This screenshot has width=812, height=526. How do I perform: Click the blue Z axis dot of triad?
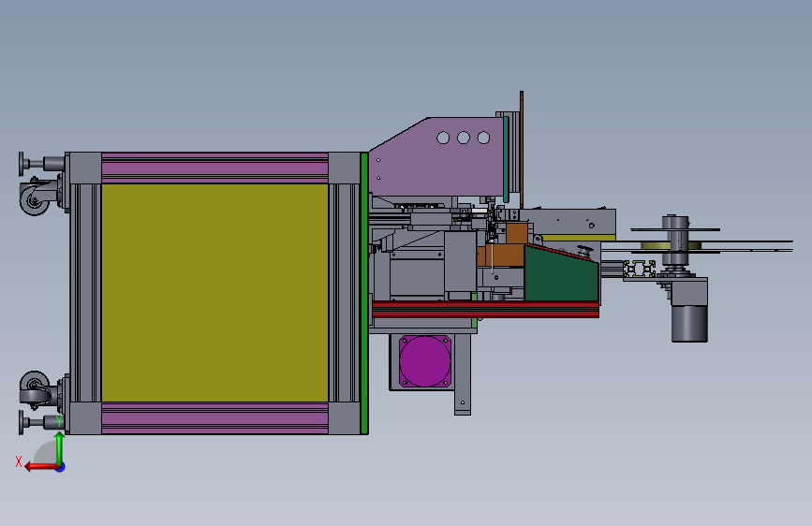[x=61, y=467]
